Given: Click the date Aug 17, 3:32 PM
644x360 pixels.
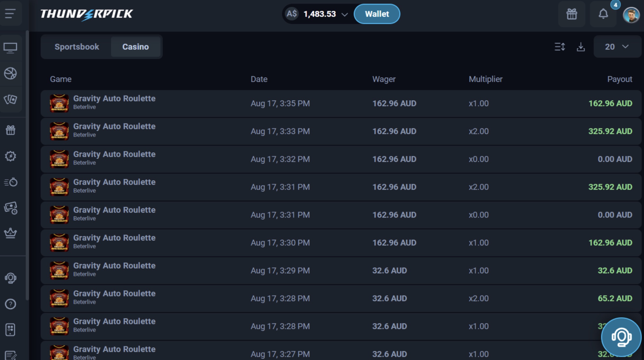Looking at the screenshot, I should click(280, 159).
